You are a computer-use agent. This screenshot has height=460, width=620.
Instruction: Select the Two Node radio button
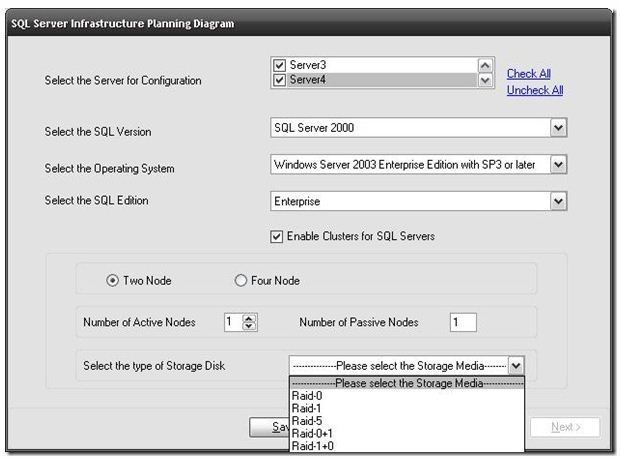point(112,280)
